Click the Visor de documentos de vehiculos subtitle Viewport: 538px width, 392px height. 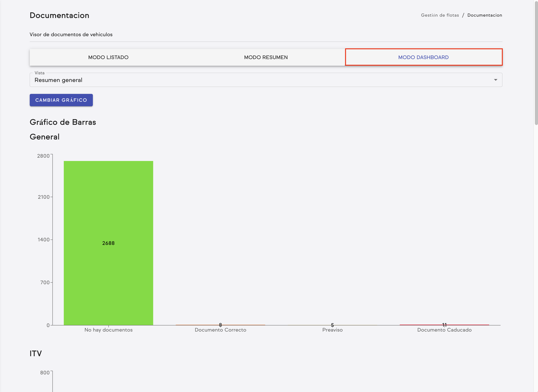click(71, 34)
